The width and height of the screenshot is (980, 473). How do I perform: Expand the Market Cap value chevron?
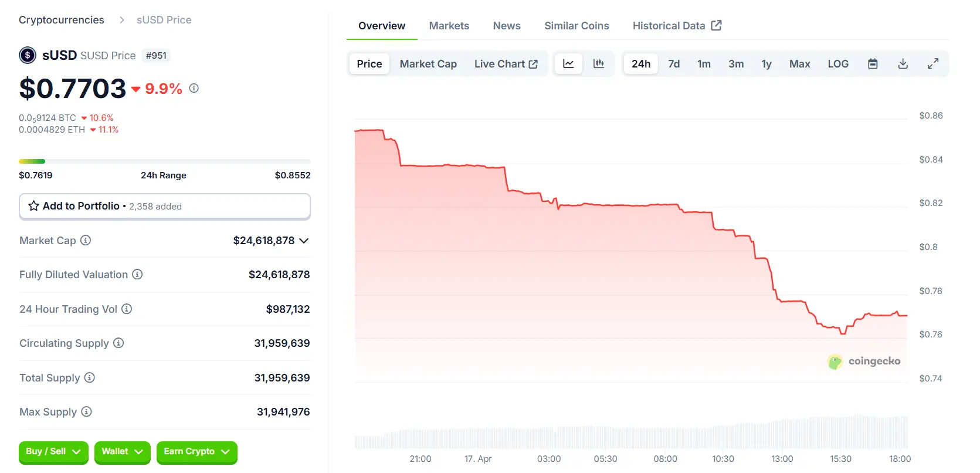(304, 241)
